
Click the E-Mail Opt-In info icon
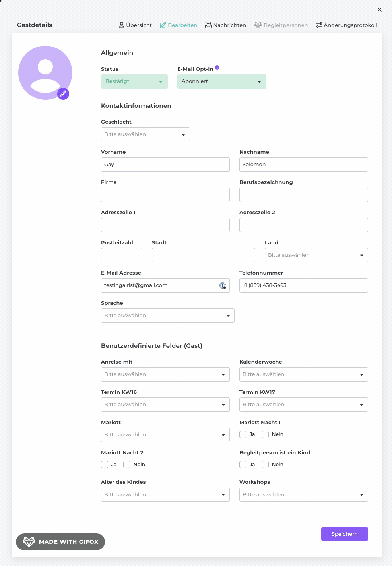tap(217, 68)
